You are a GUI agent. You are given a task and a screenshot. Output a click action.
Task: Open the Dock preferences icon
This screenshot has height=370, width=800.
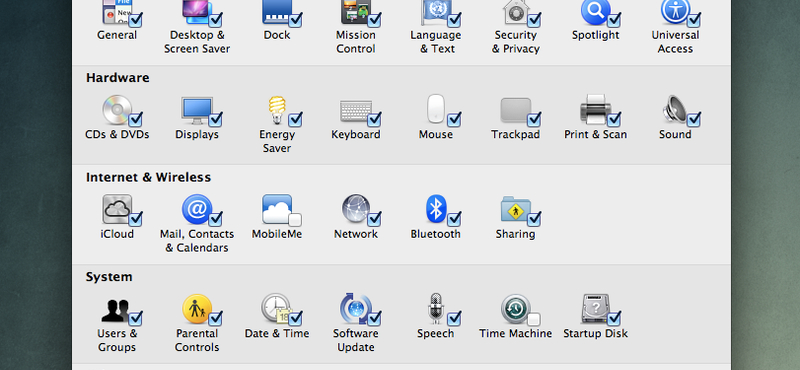[277, 11]
